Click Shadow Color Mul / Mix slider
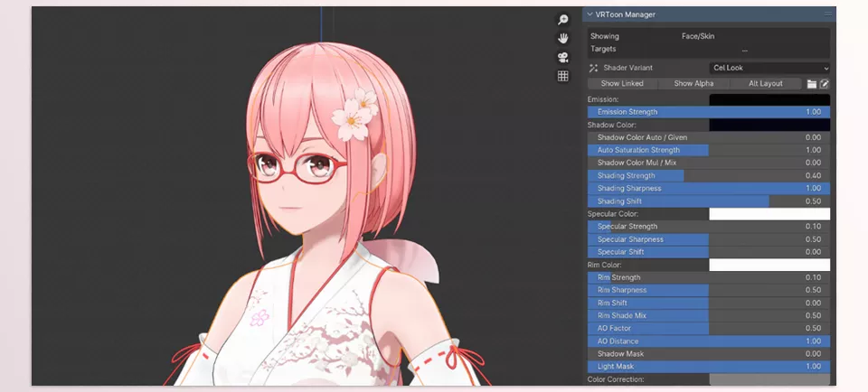This screenshot has height=392, width=868. click(x=709, y=163)
